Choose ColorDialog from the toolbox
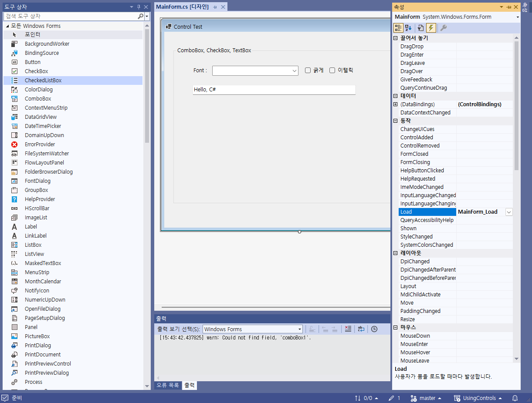 click(x=73, y=89)
